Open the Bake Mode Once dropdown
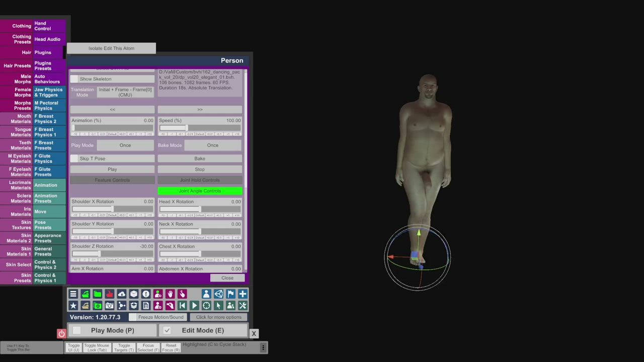The height and width of the screenshot is (362, 644). coord(213,145)
